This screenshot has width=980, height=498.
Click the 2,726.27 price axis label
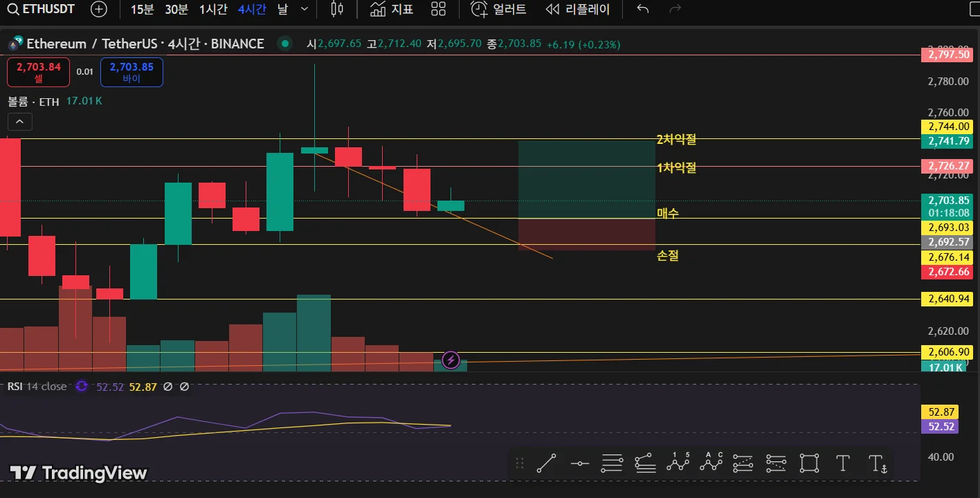click(x=947, y=166)
